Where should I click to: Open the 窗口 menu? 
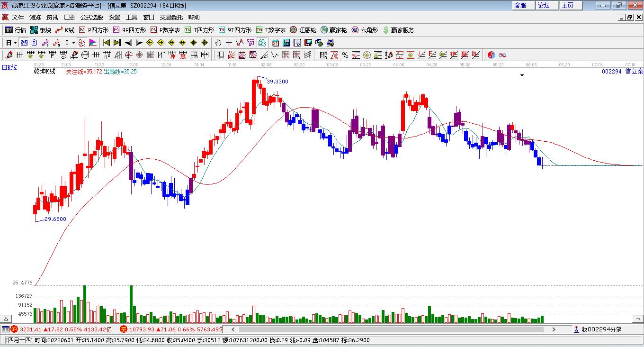click(149, 17)
